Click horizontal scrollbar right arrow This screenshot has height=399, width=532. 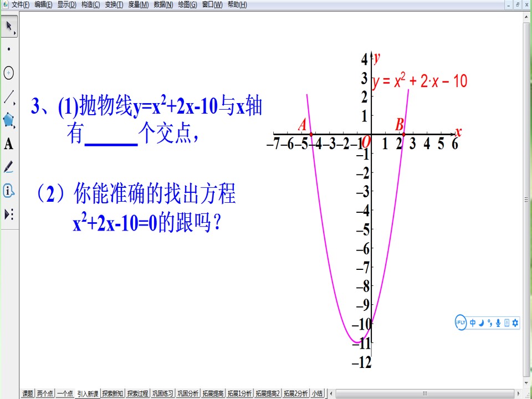pos(519,393)
